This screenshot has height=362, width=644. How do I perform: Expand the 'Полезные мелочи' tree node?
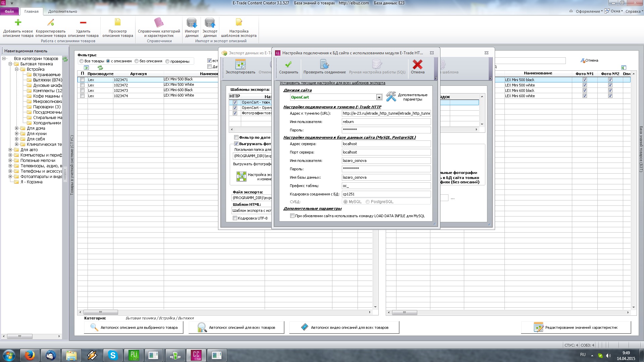[x=10, y=161]
